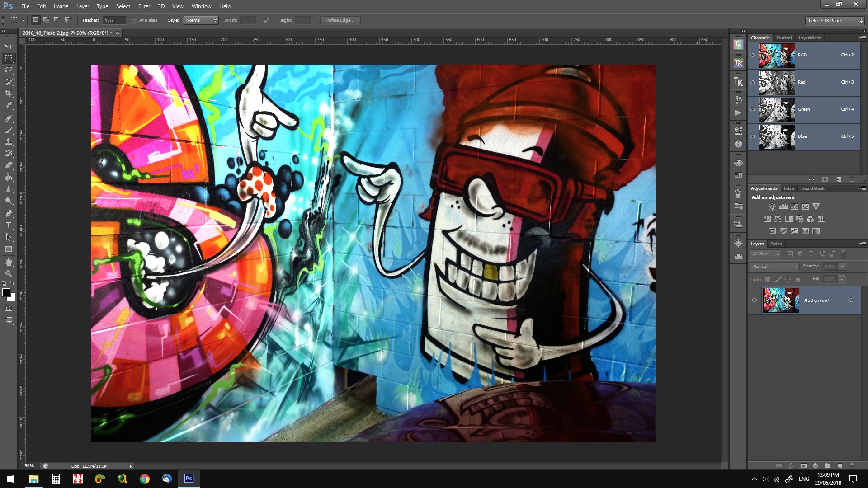Screen dimensions: 868x488
Task: Open the Channels panel options menu
Action: point(862,38)
